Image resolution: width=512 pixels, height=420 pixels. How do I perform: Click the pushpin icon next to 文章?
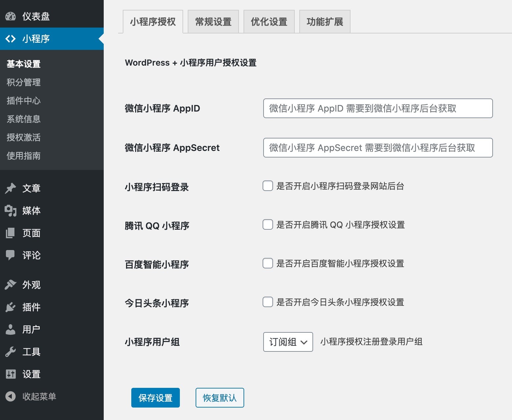pyautogui.click(x=11, y=188)
